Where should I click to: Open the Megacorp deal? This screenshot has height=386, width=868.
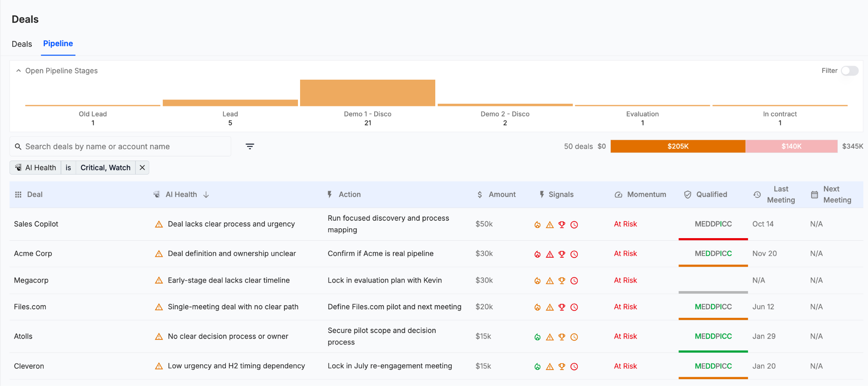click(31, 280)
